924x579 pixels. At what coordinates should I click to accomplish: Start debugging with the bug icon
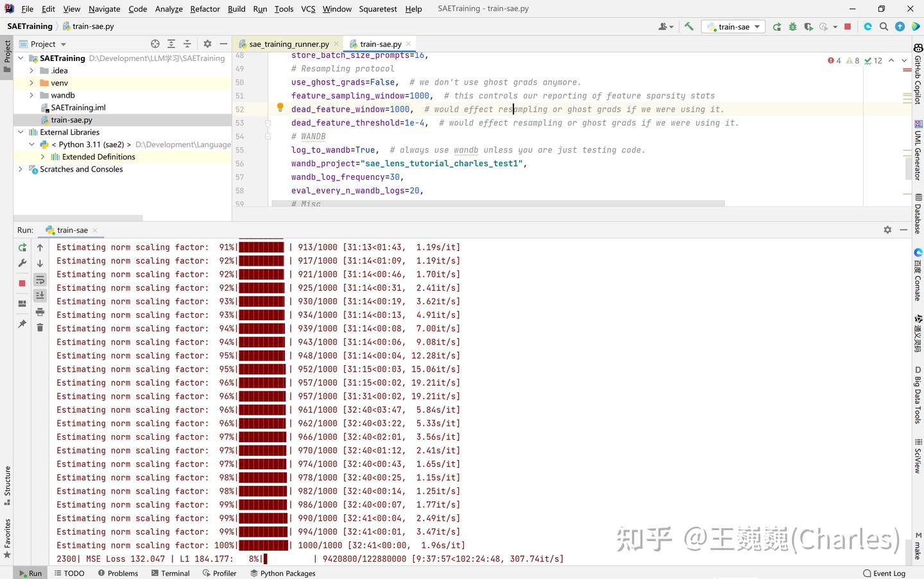[x=792, y=26]
